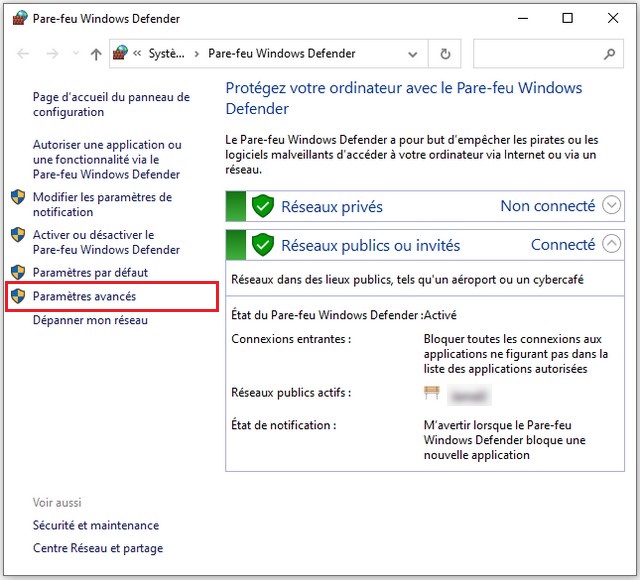640x580 pixels.
Task: Go up one level with the up arrow
Action: [x=96, y=54]
